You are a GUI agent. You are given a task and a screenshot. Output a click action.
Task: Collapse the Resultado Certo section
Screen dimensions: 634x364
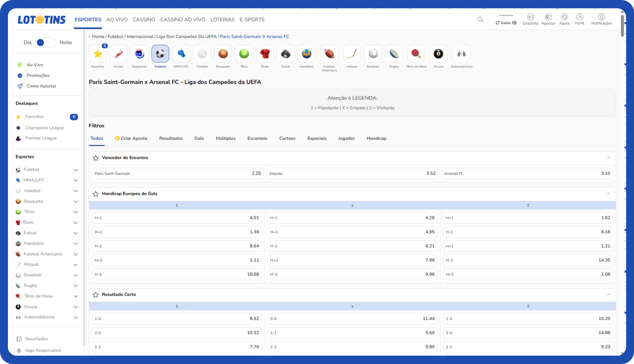click(x=608, y=294)
